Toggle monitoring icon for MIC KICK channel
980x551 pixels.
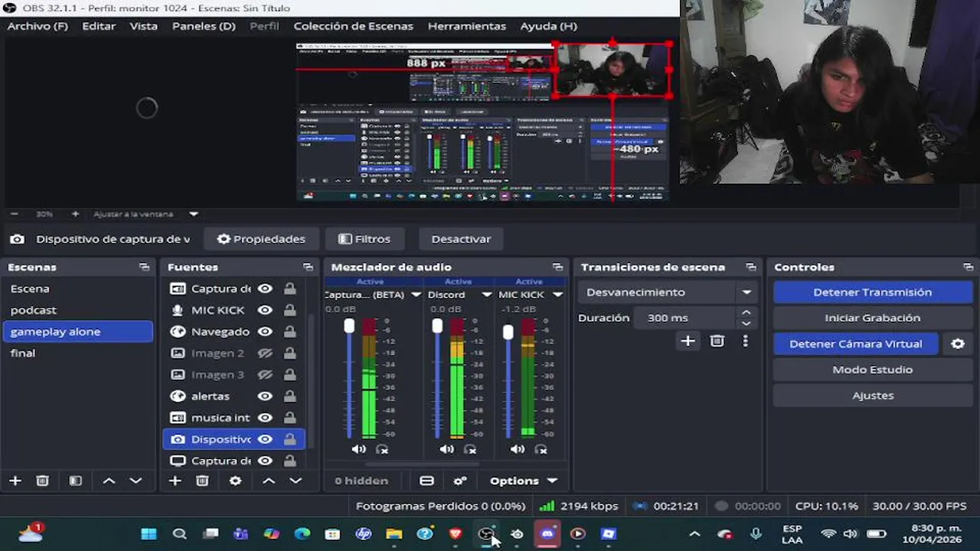541,449
